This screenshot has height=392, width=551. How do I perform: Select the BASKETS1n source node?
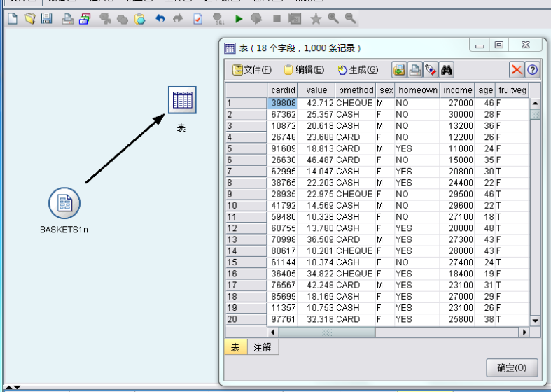(64, 203)
